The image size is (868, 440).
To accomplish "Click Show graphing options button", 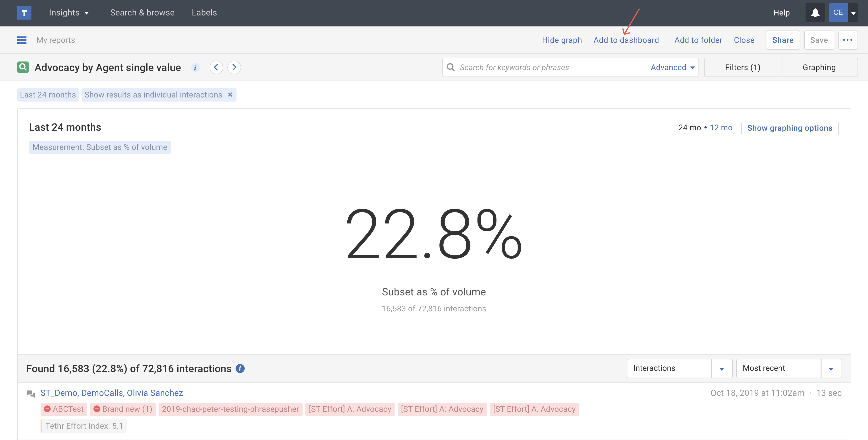I will (790, 128).
